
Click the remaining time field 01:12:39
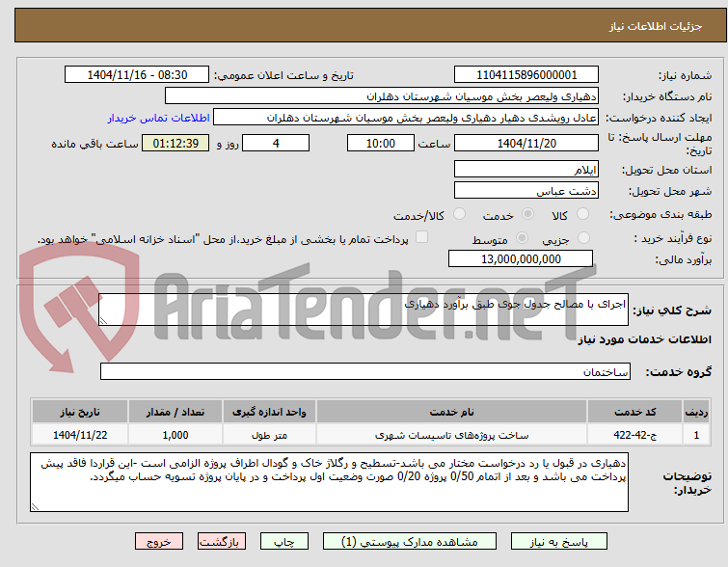coord(175,143)
